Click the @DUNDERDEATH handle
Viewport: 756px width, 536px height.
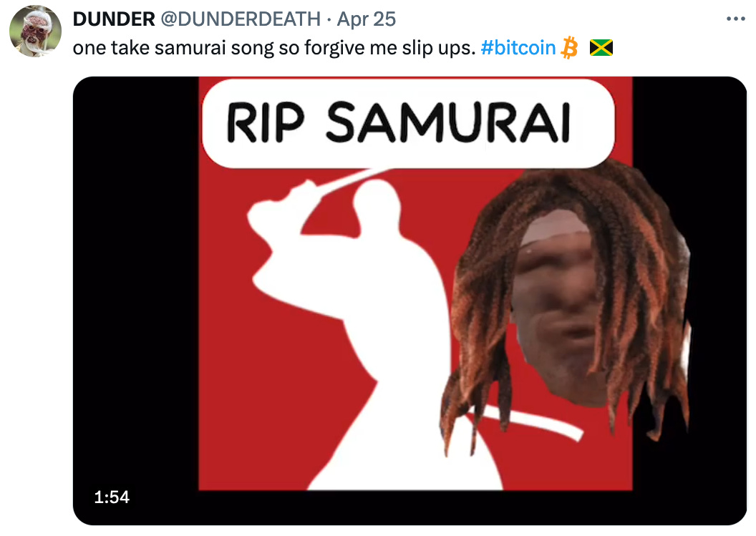(x=240, y=19)
